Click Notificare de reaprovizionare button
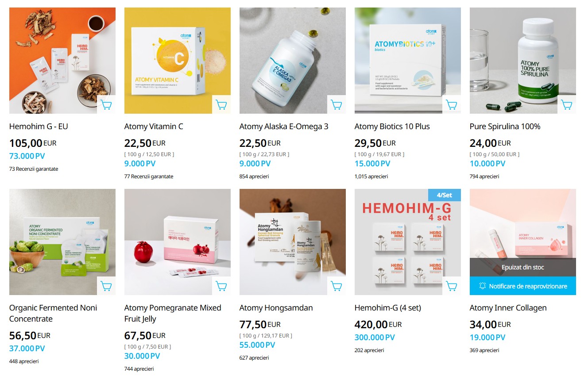The height and width of the screenshot is (376, 588). click(523, 286)
